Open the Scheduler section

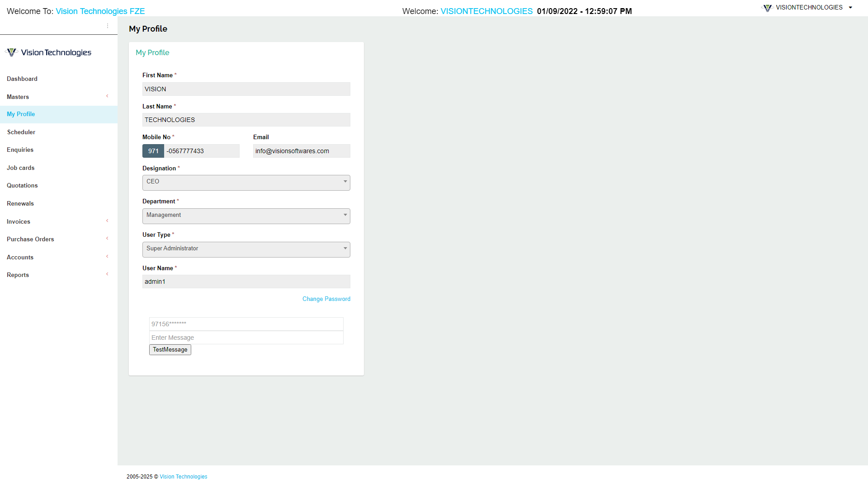[x=21, y=132]
